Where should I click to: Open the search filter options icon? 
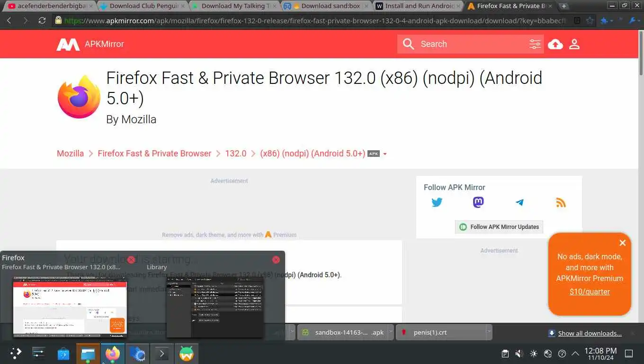click(535, 44)
